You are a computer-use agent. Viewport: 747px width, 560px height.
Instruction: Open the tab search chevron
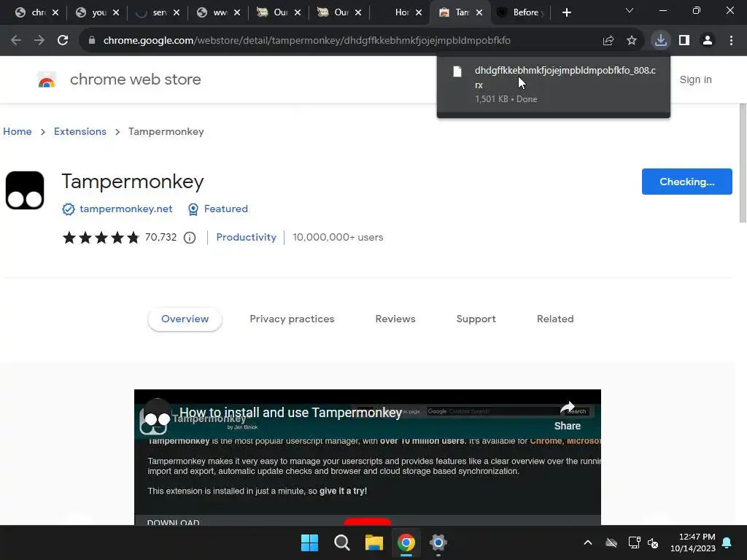click(x=630, y=10)
